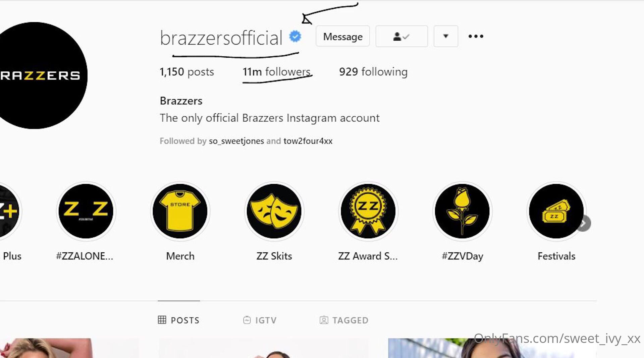Open the 11m followers list
This screenshot has height=358, width=644.
point(277,72)
